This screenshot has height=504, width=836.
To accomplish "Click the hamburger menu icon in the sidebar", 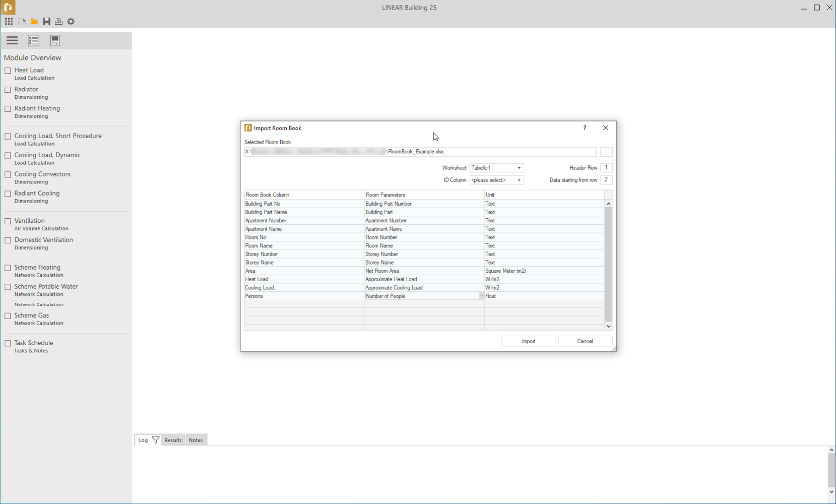I will 12,40.
